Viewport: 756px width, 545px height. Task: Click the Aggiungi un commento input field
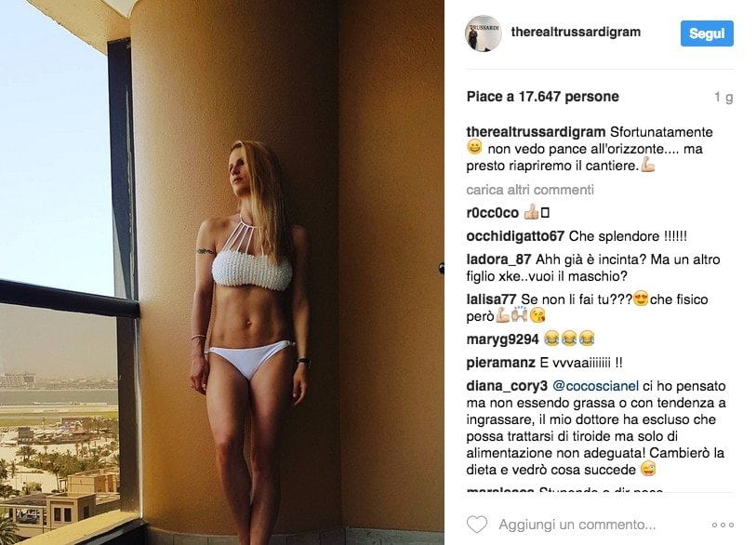coord(577,525)
